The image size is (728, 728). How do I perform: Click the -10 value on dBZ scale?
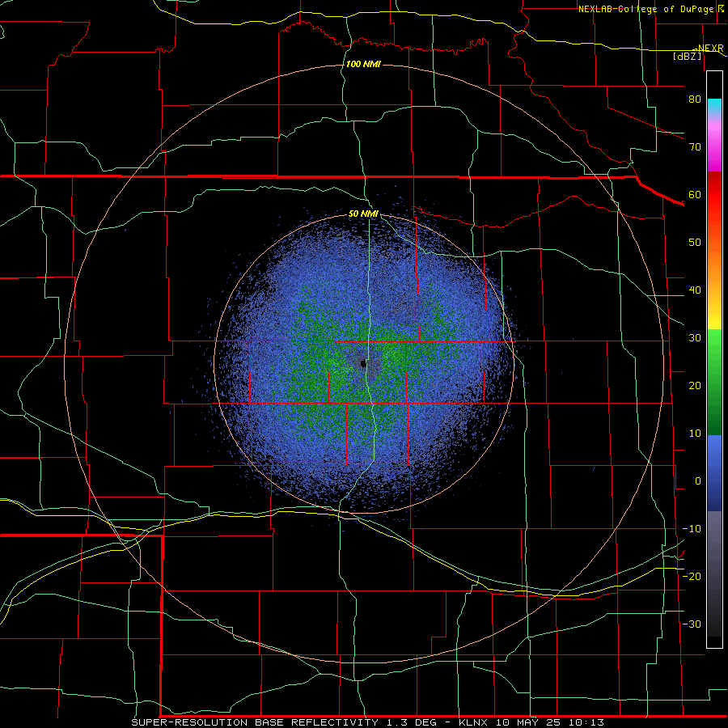(692, 529)
